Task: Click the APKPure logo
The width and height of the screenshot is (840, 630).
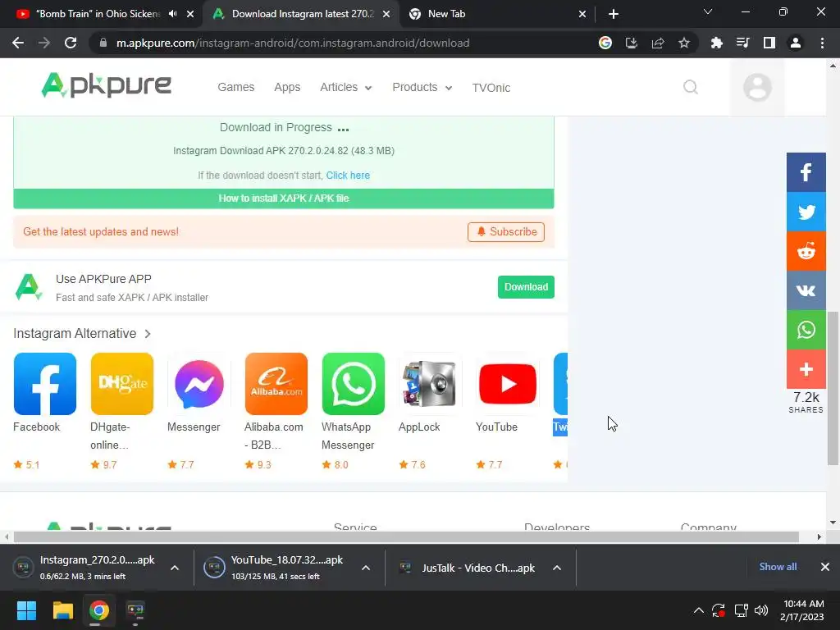Action: tap(106, 85)
